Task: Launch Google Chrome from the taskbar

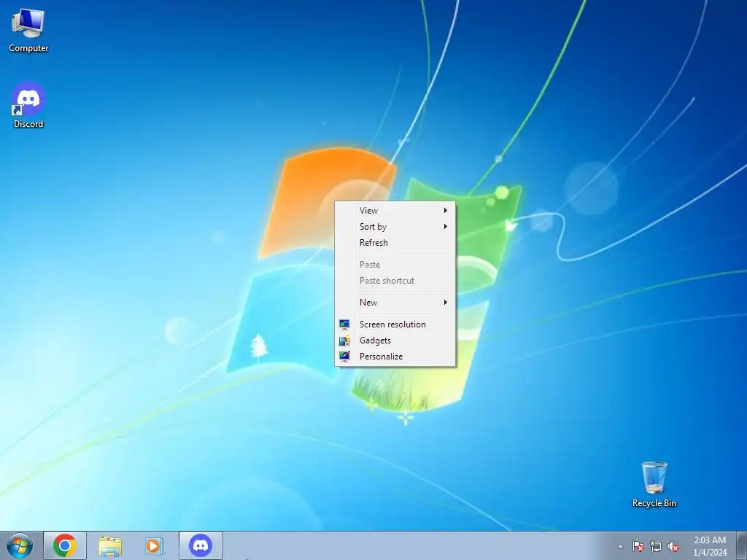Action: coord(65,545)
